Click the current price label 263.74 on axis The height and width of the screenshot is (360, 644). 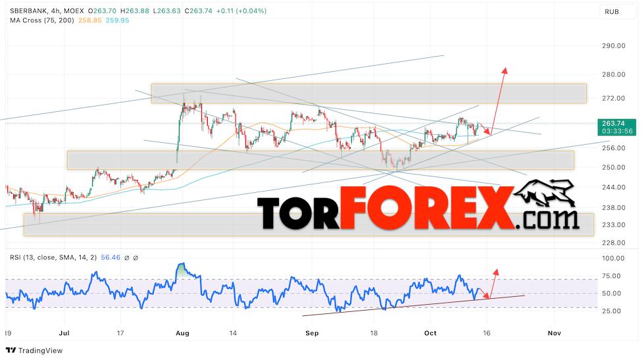(x=613, y=123)
